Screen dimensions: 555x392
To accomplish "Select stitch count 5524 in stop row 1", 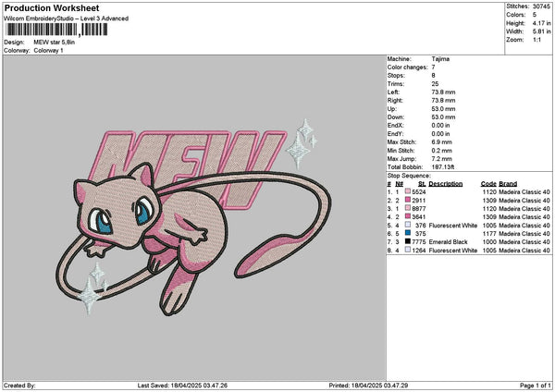I will (419, 192).
